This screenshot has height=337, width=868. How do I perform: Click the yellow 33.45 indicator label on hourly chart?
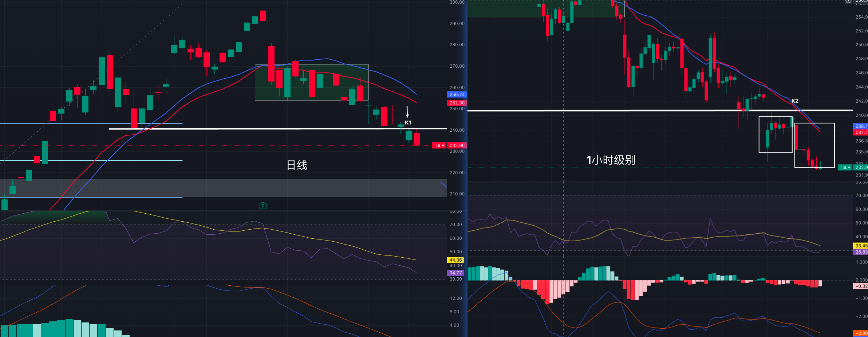(x=860, y=246)
